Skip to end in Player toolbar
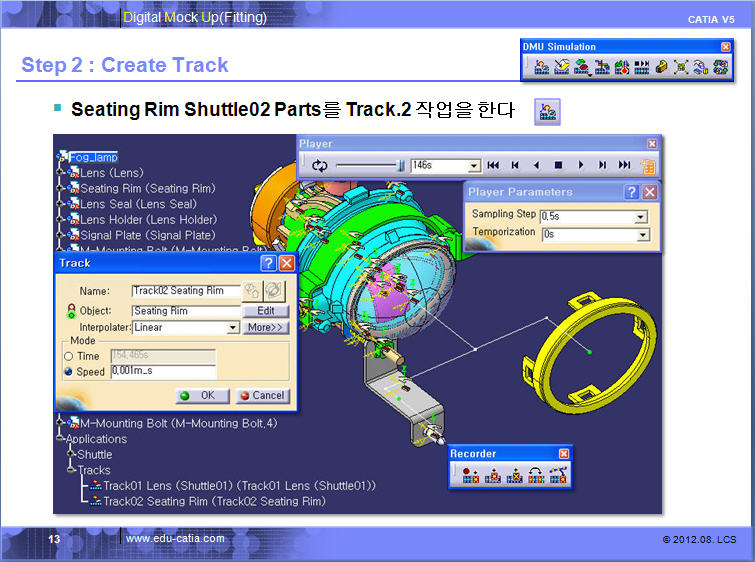Screen dimensions: 755x562 click(625, 165)
